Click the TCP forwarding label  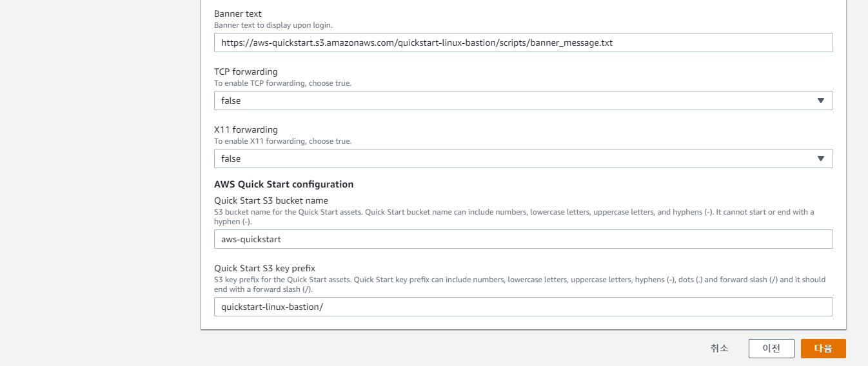point(246,72)
